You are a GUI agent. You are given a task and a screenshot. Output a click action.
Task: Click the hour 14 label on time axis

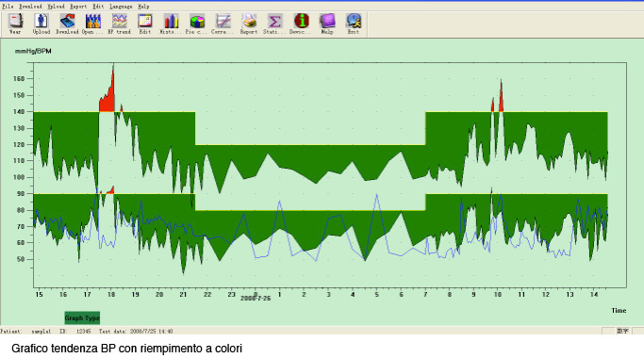[594, 294]
